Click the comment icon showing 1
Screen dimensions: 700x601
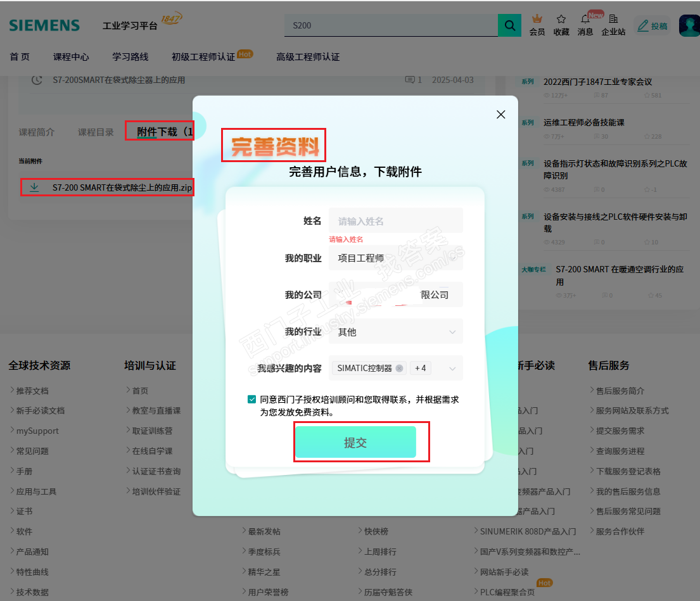(409, 80)
